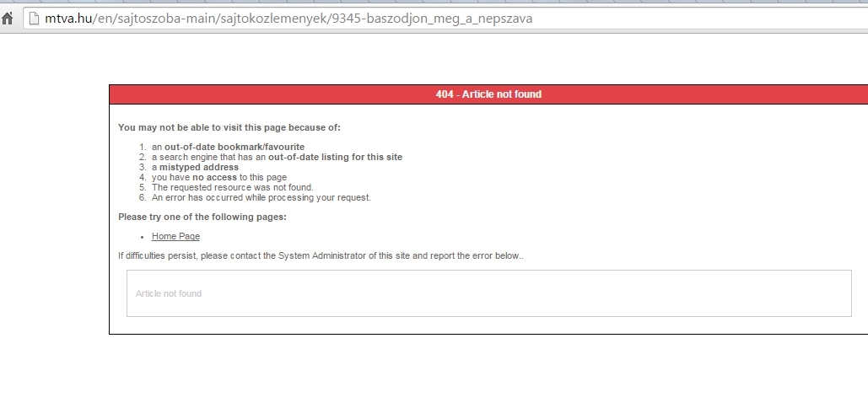The height and width of the screenshot is (408, 868).
Task: Click the browser Home icon
Action: (x=8, y=19)
